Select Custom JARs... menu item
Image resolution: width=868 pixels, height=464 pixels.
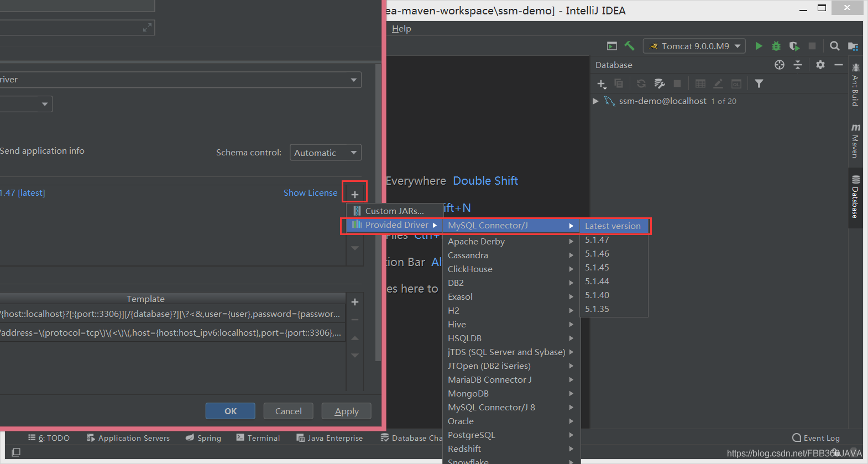395,211
